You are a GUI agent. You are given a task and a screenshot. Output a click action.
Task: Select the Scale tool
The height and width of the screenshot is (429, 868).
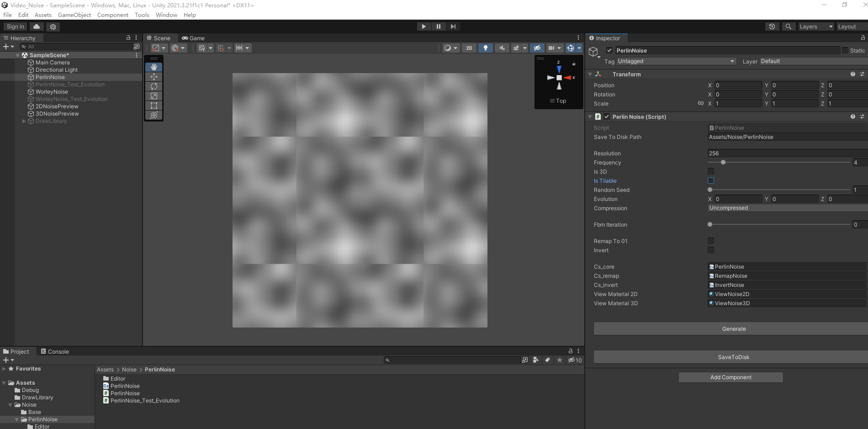tap(154, 95)
